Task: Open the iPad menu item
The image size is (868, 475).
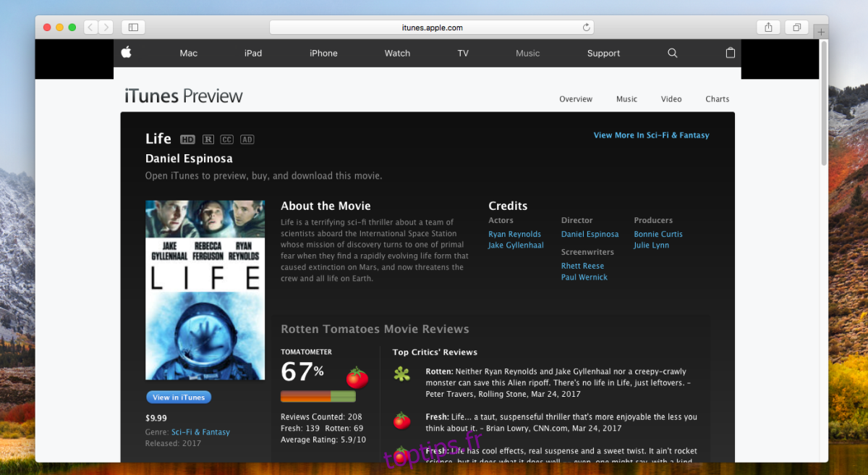Action: [x=253, y=53]
